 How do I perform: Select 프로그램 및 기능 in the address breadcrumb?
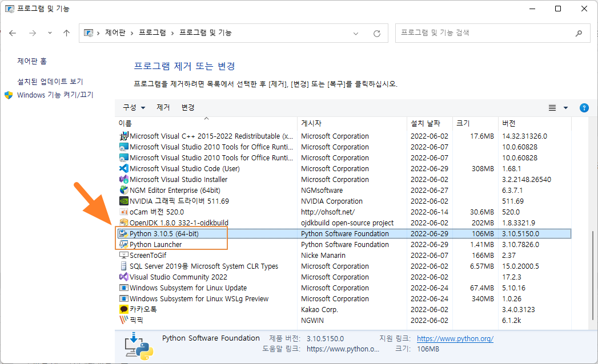click(x=205, y=33)
